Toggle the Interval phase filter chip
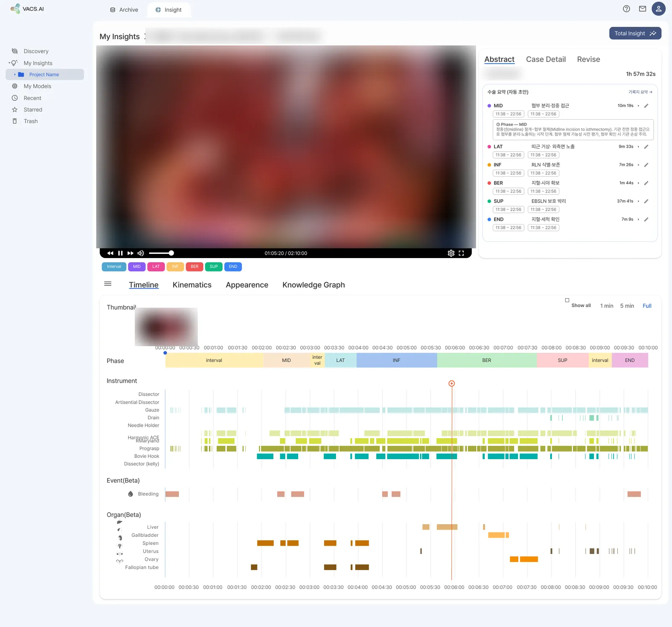This screenshot has height=627, width=672. (x=114, y=266)
